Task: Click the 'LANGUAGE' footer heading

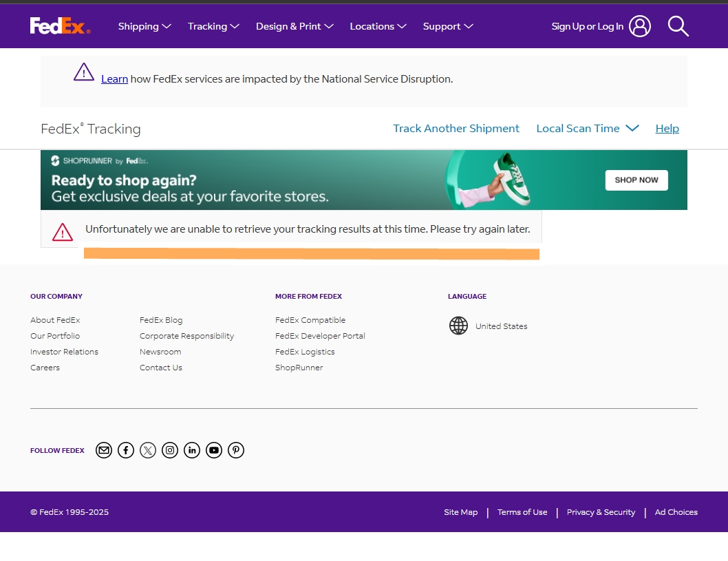Action: tap(467, 296)
